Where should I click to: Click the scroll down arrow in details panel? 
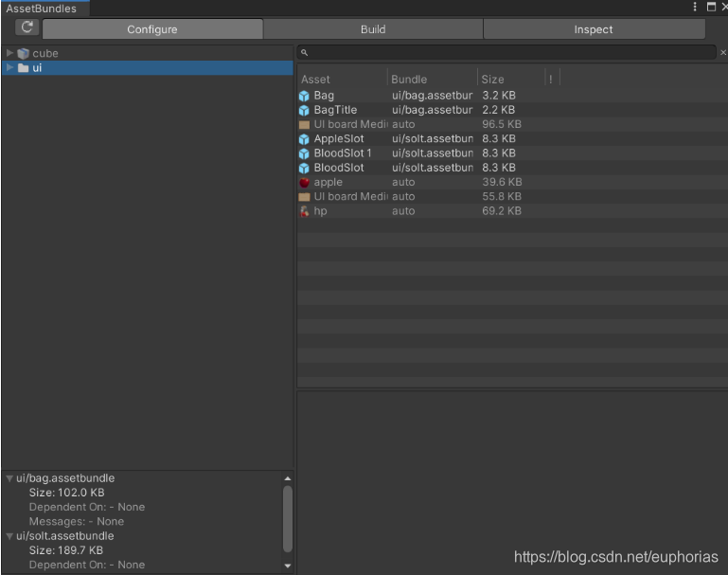click(x=288, y=566)
